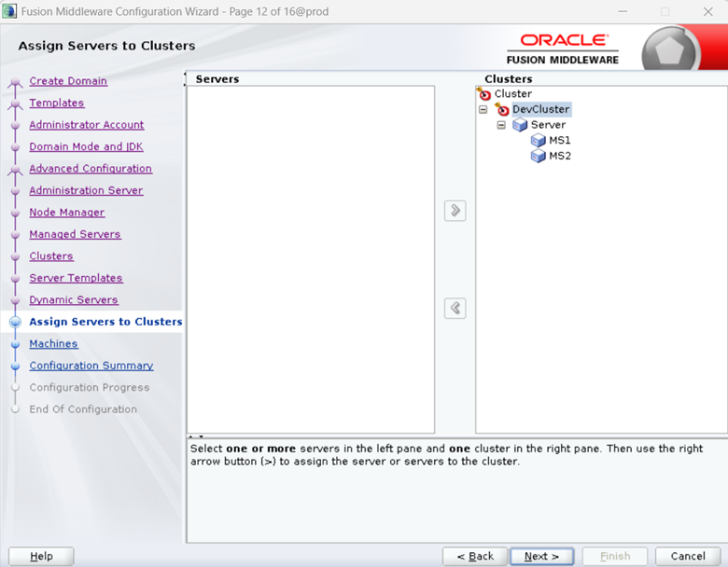This screenshot has width=728, height=567.
Task: Select the MS1 server label
Action: click(560, 140)
